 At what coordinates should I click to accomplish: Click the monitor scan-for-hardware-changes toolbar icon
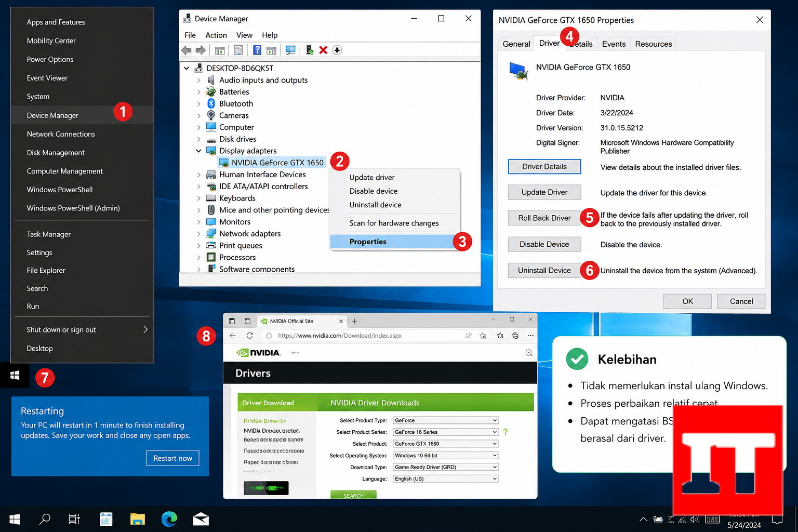[x=290, y=50]
